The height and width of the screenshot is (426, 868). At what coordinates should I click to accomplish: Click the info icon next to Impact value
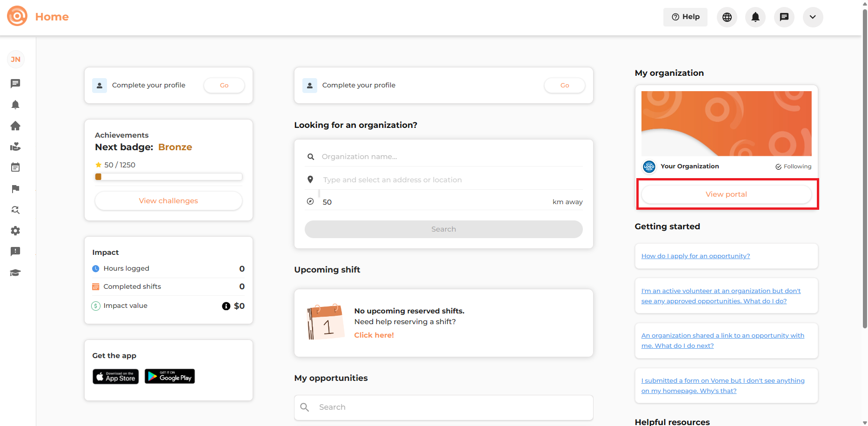(x=226, y=306)
